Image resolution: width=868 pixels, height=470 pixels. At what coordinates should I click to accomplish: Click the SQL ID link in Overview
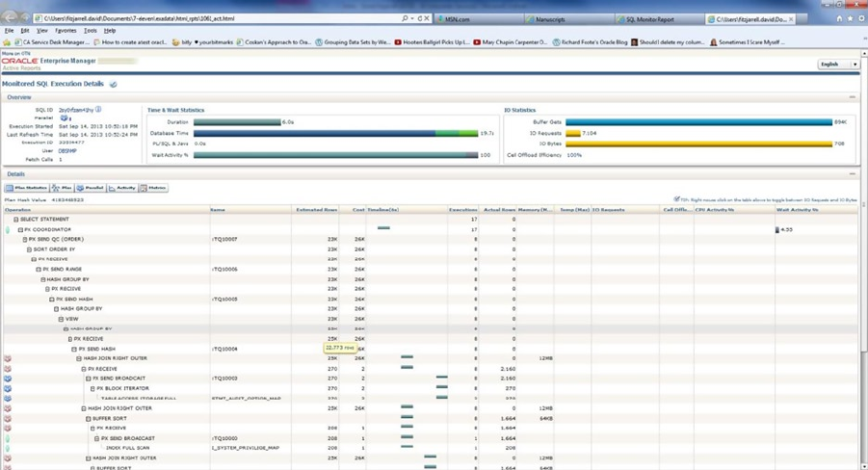pos(76,110)
